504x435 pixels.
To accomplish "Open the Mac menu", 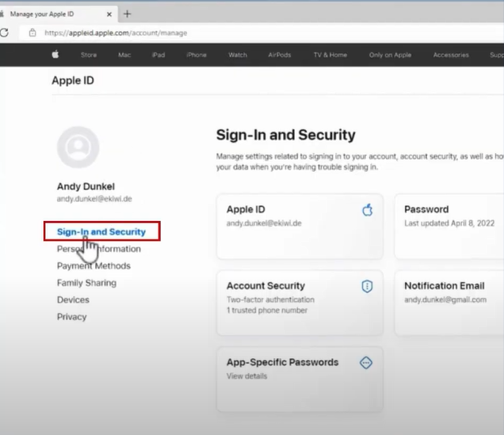I will 124,55.
